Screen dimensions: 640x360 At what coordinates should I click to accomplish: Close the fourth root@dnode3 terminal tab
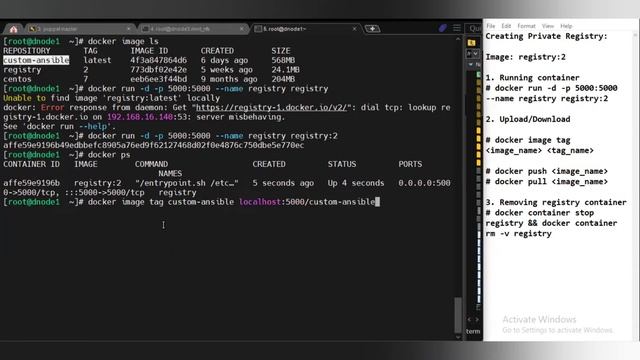point(242,29)
